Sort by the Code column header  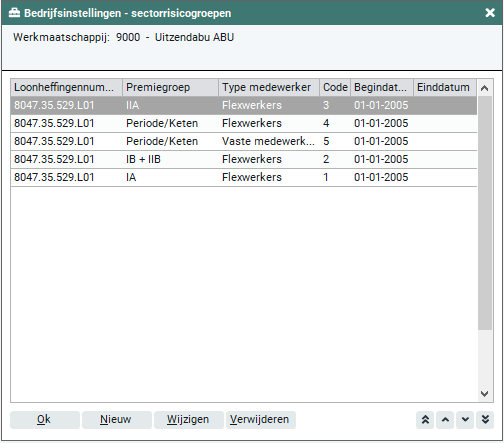[x=335, y=87]
